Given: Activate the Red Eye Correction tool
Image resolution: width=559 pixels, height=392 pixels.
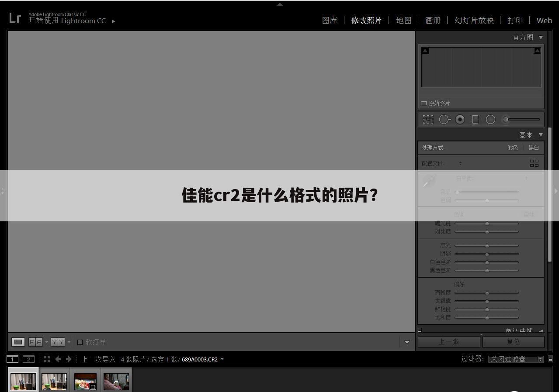Looking at the screenshot, I should 460,119.
